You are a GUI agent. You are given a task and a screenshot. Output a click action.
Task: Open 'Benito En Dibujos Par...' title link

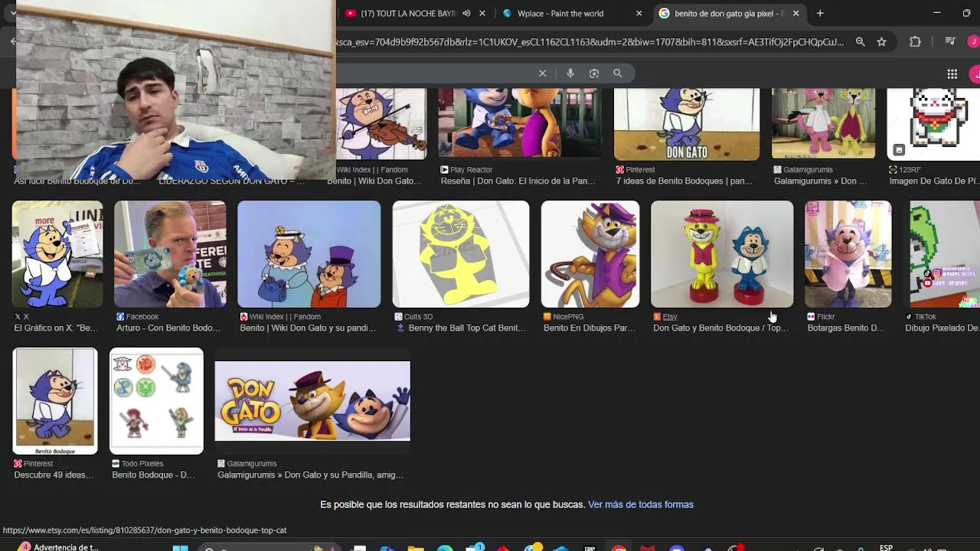(590, 328)
